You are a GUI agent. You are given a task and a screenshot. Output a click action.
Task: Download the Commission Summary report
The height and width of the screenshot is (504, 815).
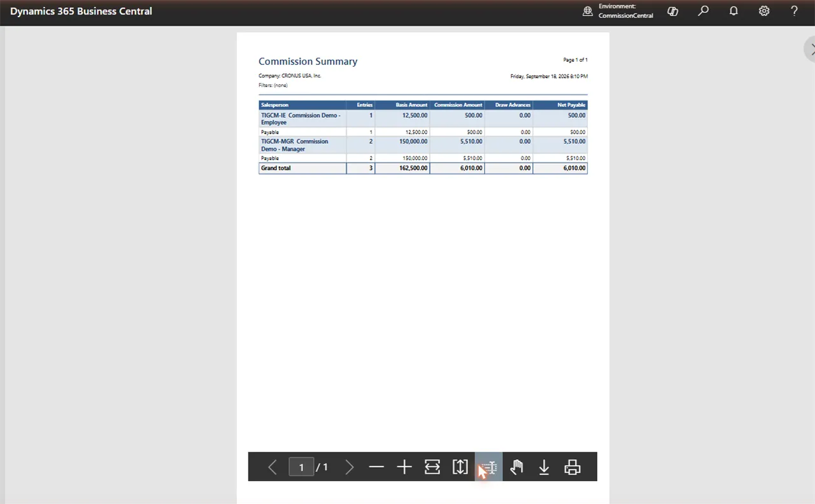point(544,467)
